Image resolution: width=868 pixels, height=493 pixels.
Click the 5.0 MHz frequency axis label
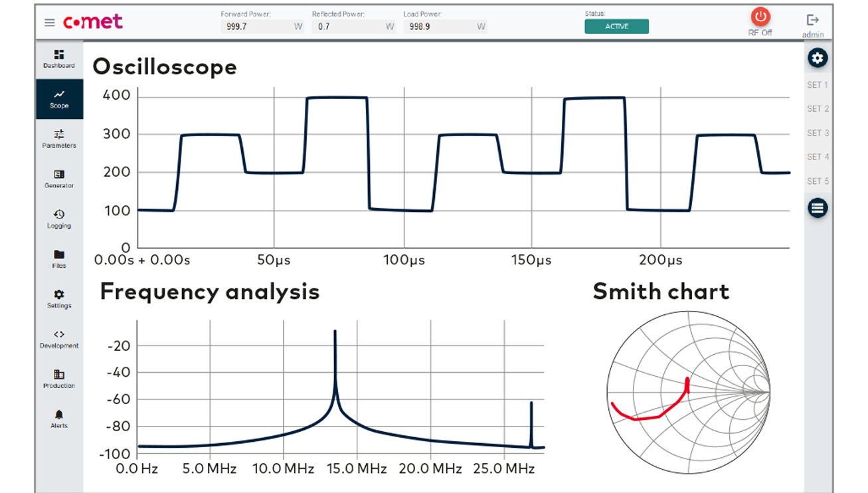tap(210, 469)
